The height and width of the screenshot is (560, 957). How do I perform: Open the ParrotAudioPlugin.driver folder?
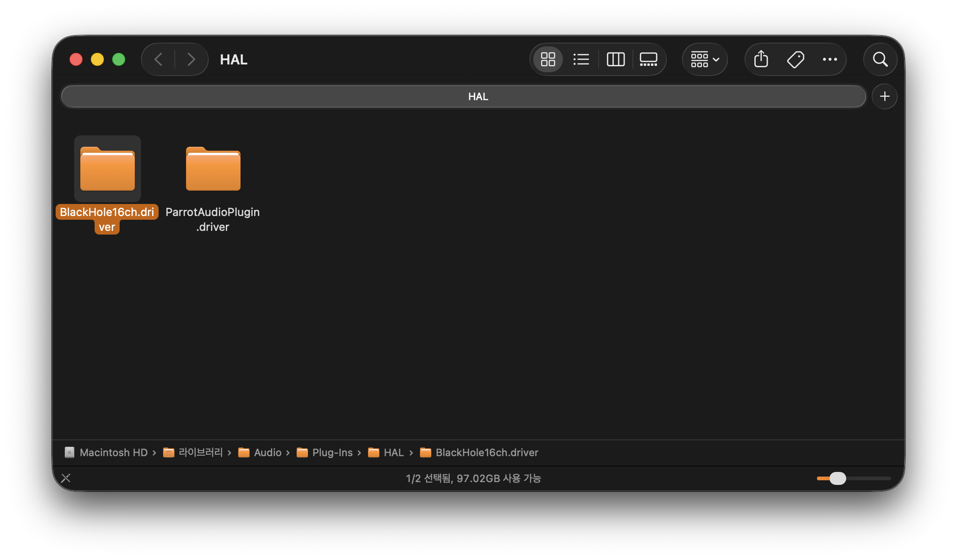[x=212, y=169]
